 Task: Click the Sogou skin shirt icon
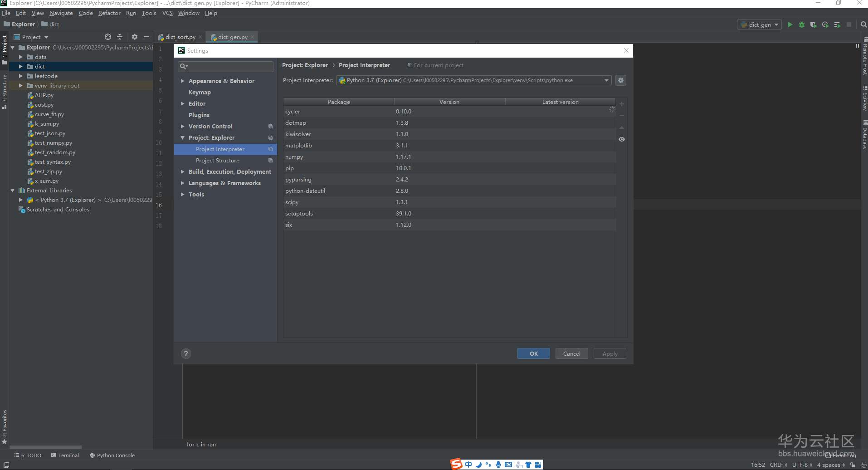pyautogui.click(x=528, y=465)
